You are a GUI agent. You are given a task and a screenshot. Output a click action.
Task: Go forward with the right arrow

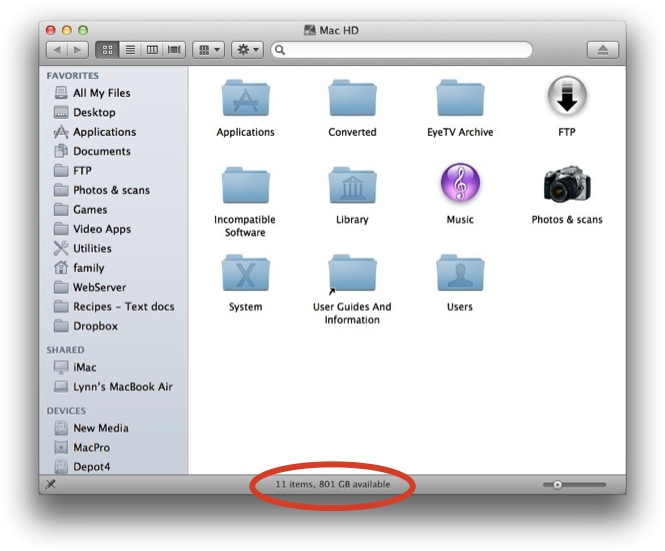click(x=78, y=50)
